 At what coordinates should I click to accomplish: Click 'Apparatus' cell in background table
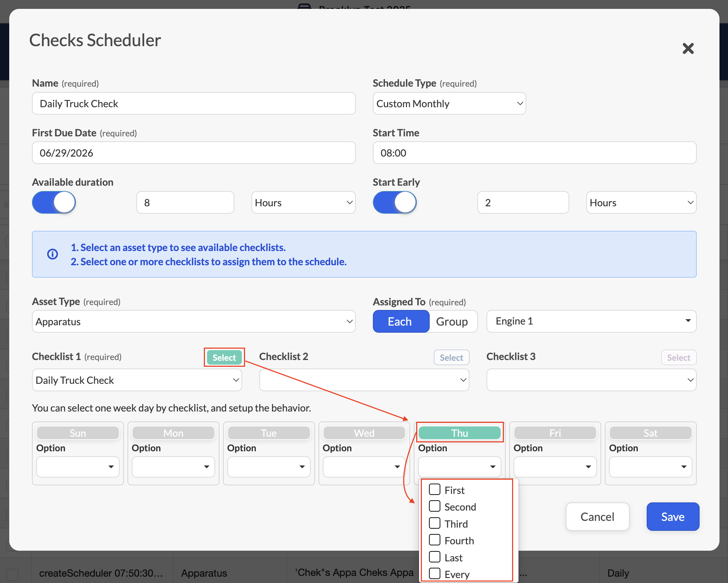(x=204, y=573)
